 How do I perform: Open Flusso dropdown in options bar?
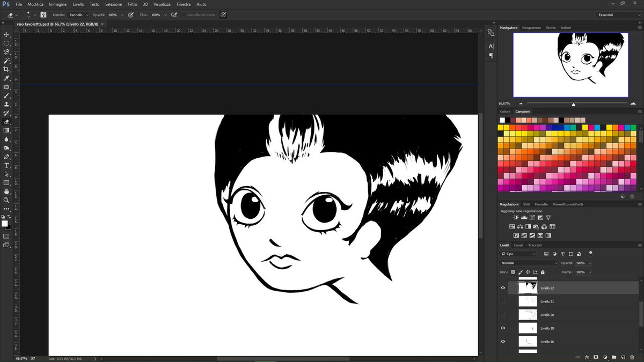pyautogui.click(x=165, y=15)
